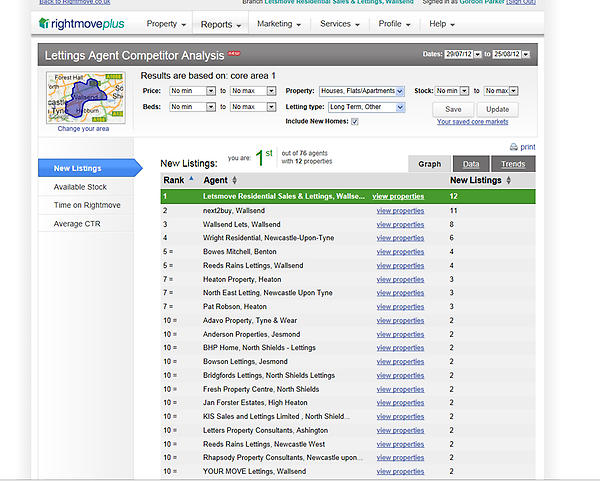Click the Save button
The image size is (600, 481).
pos(453,109)
